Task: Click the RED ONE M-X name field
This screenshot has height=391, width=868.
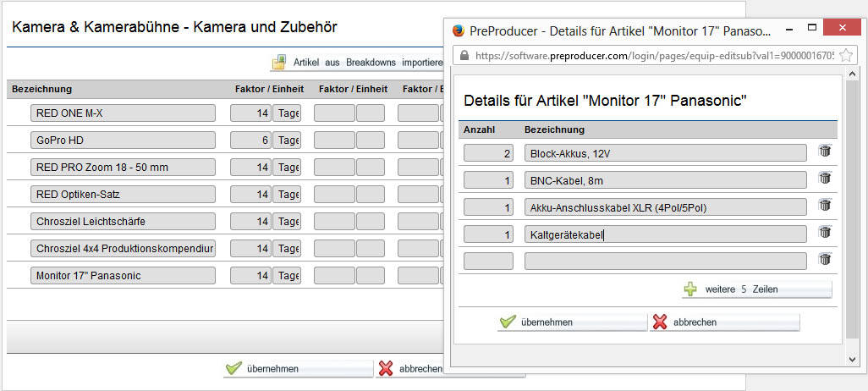Action: tap(123, 113)
